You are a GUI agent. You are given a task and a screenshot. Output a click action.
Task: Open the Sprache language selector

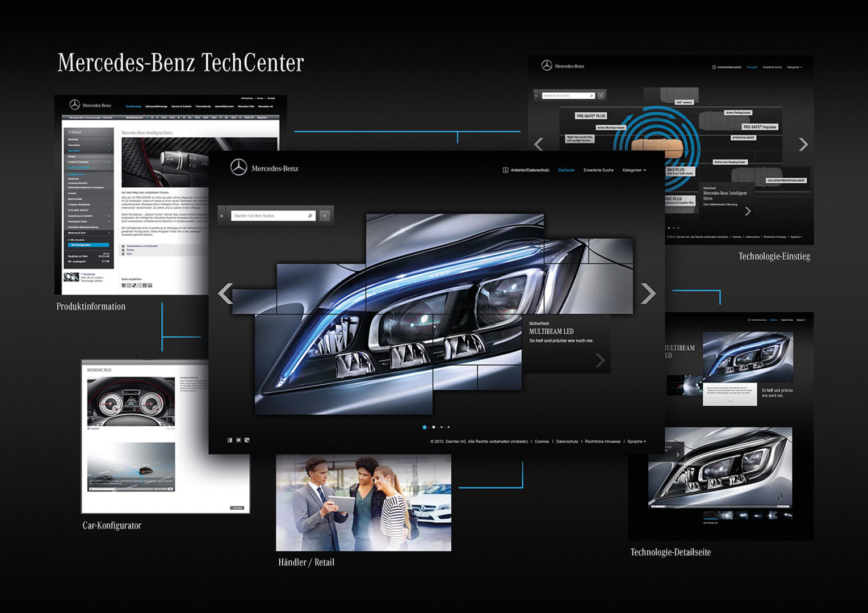point(636,442)
